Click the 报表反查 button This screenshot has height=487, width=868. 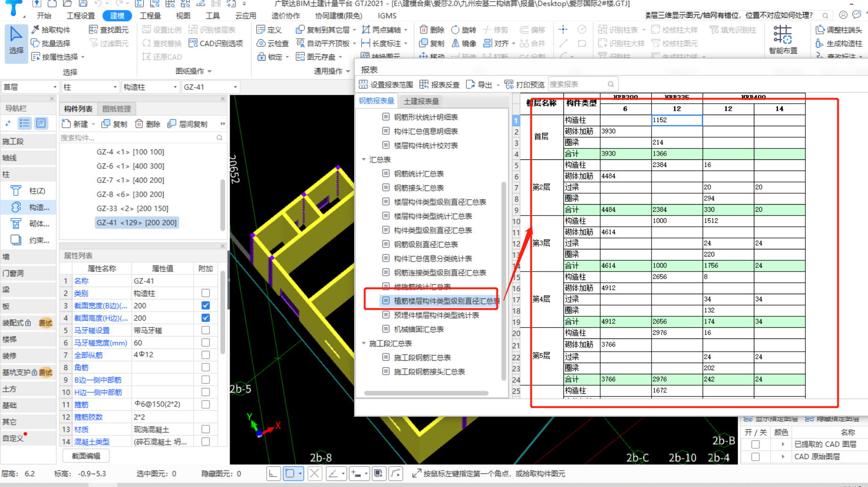coord(439,84)
